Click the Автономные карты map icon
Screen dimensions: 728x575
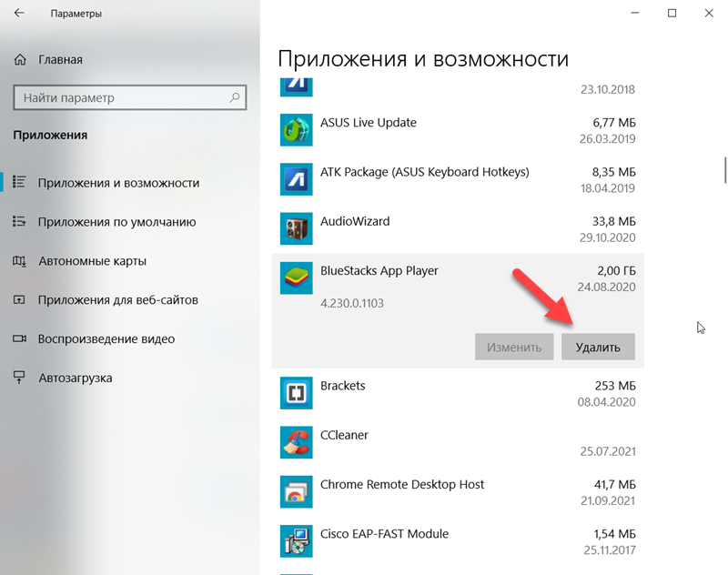(19, 261)
